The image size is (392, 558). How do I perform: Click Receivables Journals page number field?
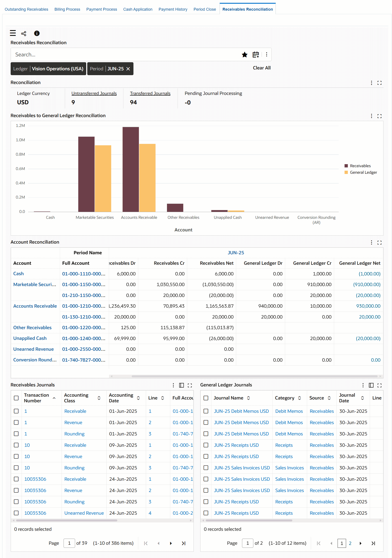coord(69,543)
